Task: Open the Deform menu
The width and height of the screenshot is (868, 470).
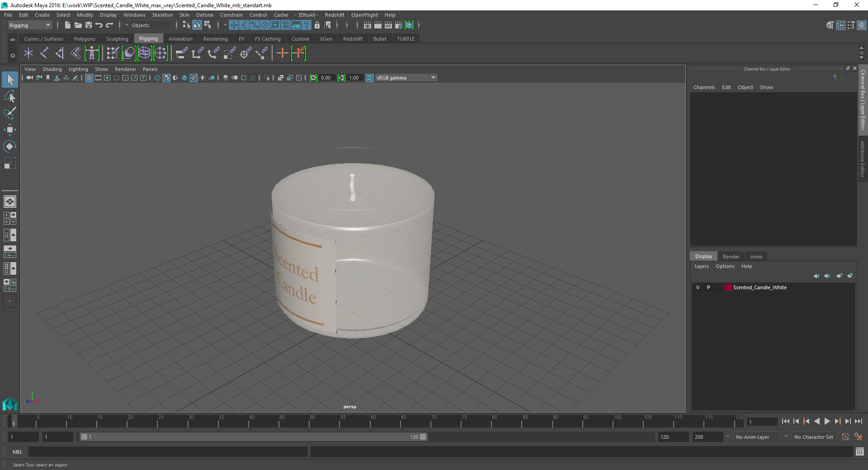Action: [204, 15]
